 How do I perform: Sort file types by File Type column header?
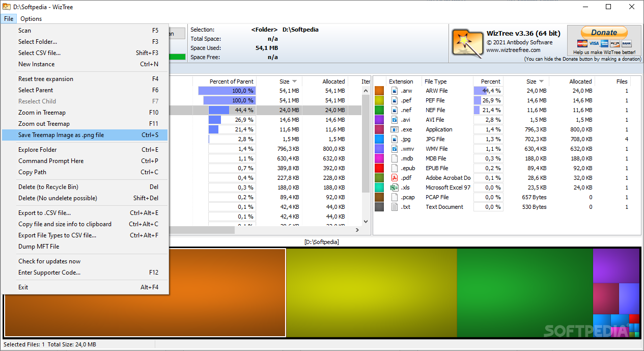pos(447,82)
